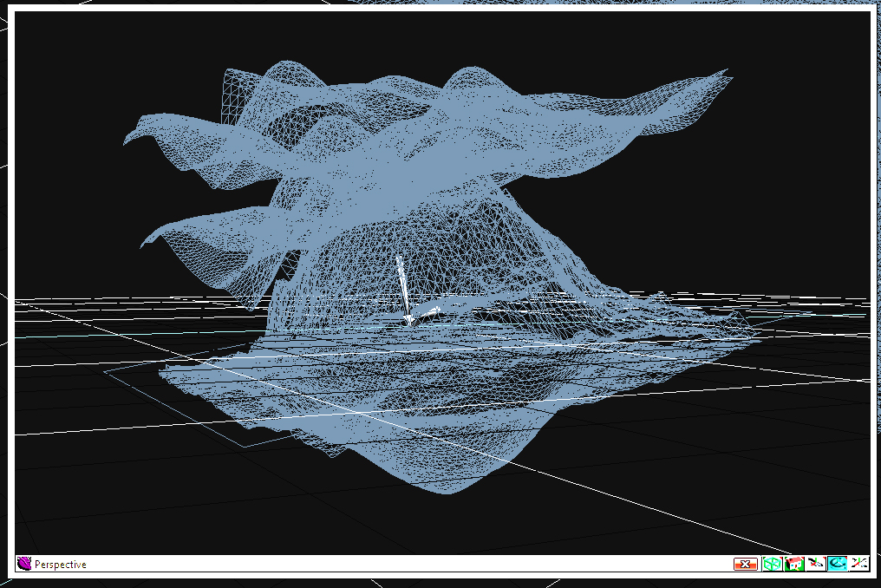The height and width of the screenshot is (588, 881).
Task: Toggle wireframe display with the green cube icon
Action: [x=772, y=563]
